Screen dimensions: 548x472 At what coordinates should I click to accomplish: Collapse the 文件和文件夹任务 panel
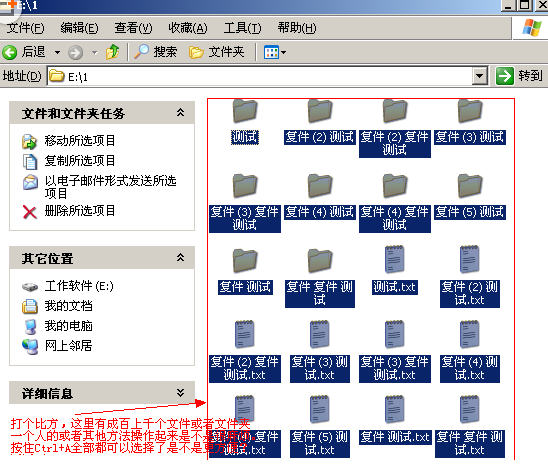coord(180,112)
